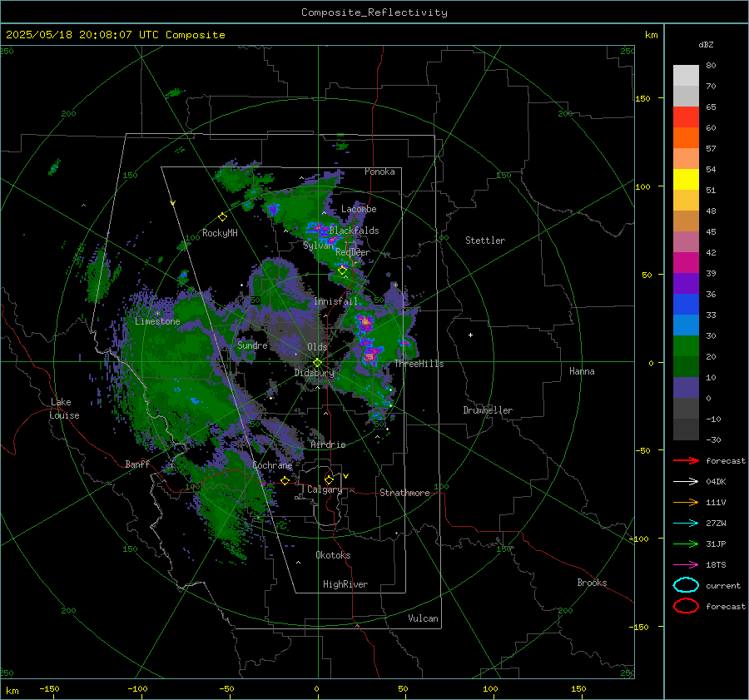This screenshot has width=749, height=700.
Task: Click the Hanna city label
Action: point(582,371)
